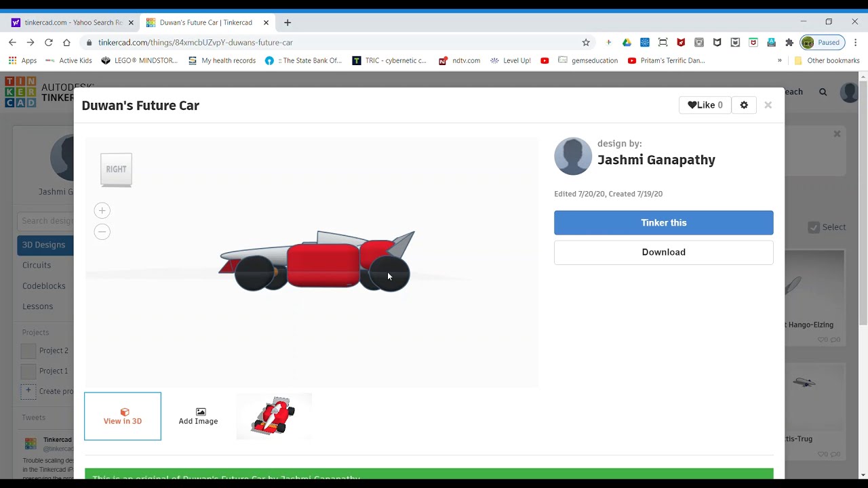Open gemseducation bookmark

[588, 60]
